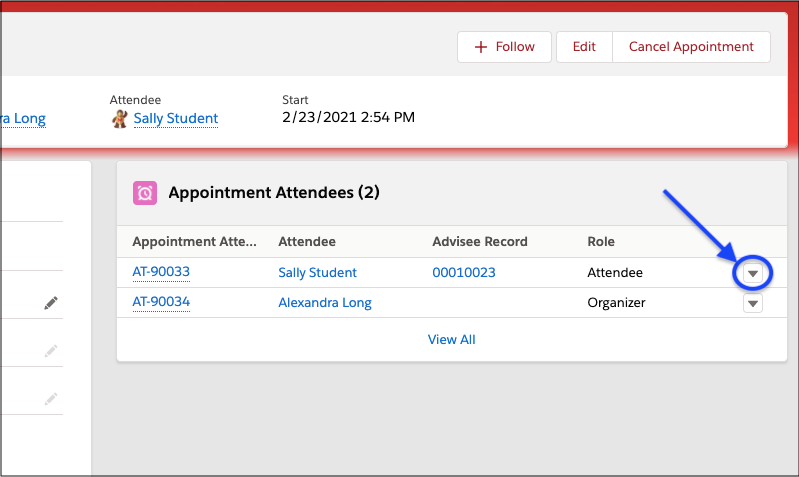
Task: Click Sally Student in attendees table
Action: (x=317, y=272)
